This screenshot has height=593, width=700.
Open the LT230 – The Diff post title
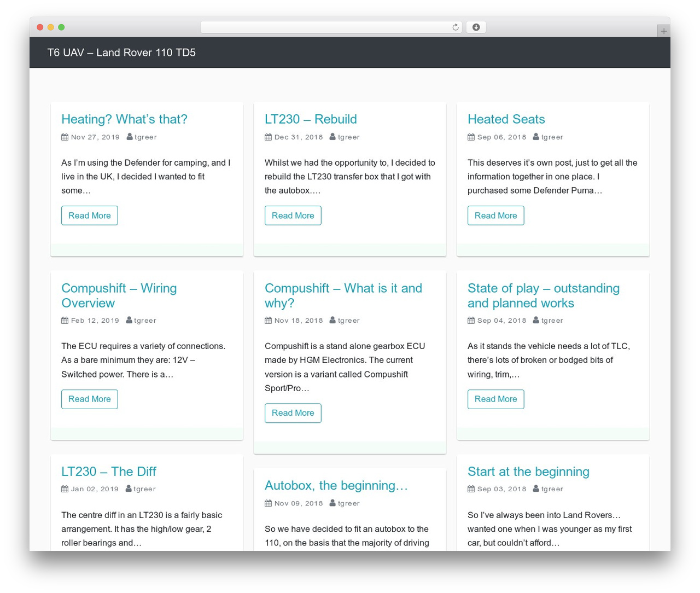[x=109, y=472]
